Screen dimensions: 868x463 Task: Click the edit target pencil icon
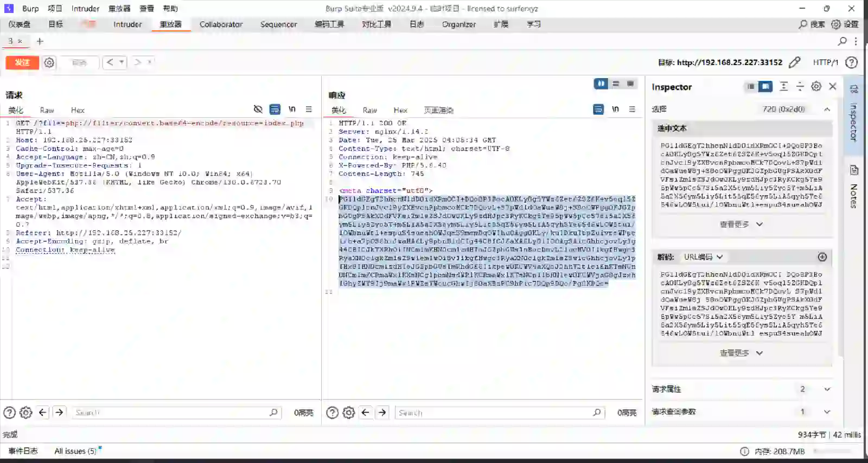(794, 62)
